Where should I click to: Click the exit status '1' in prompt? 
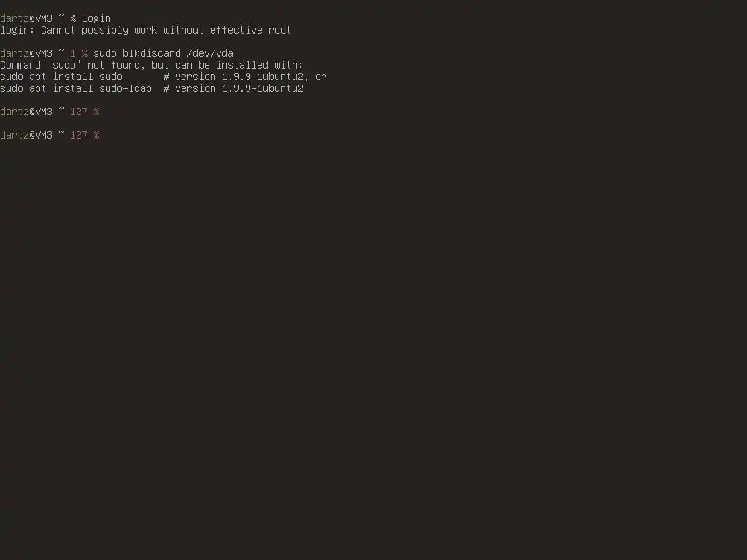click(73, 53)
